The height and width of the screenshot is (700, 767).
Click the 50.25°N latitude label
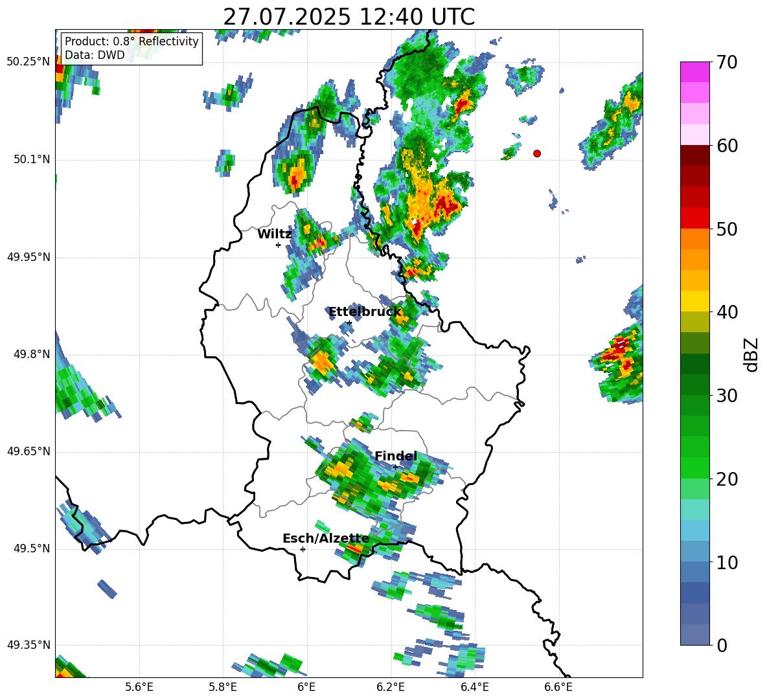[x=29, y=62]
